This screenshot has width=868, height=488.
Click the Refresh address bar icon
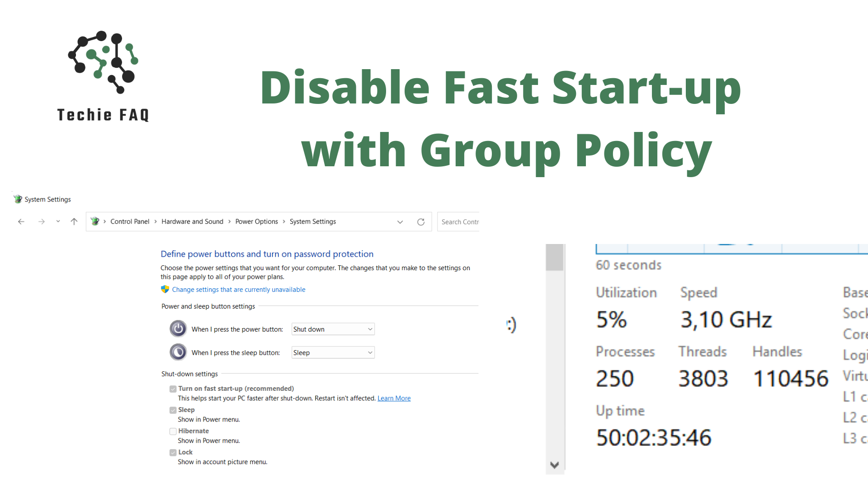click(x=421, y=222)
